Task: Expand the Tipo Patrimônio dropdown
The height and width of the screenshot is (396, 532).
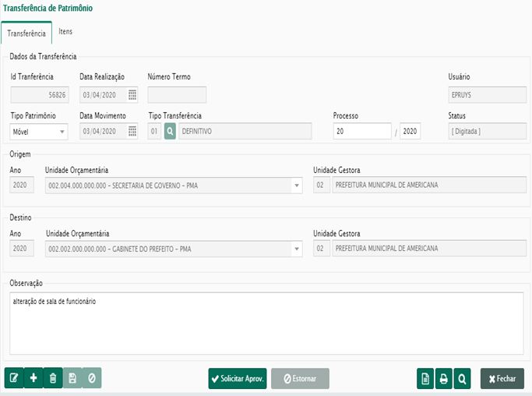Action: [62, 132]
